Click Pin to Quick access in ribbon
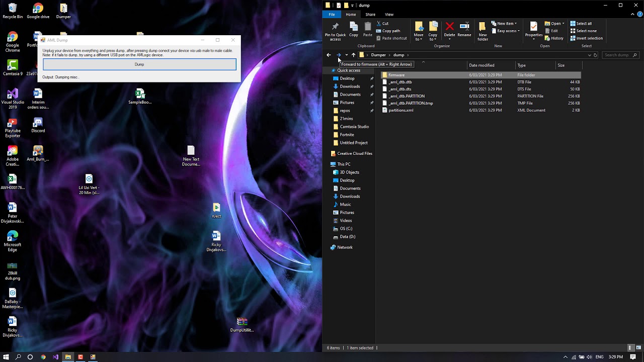The width and height of the screenshot is (644, 362). point(335,32)
